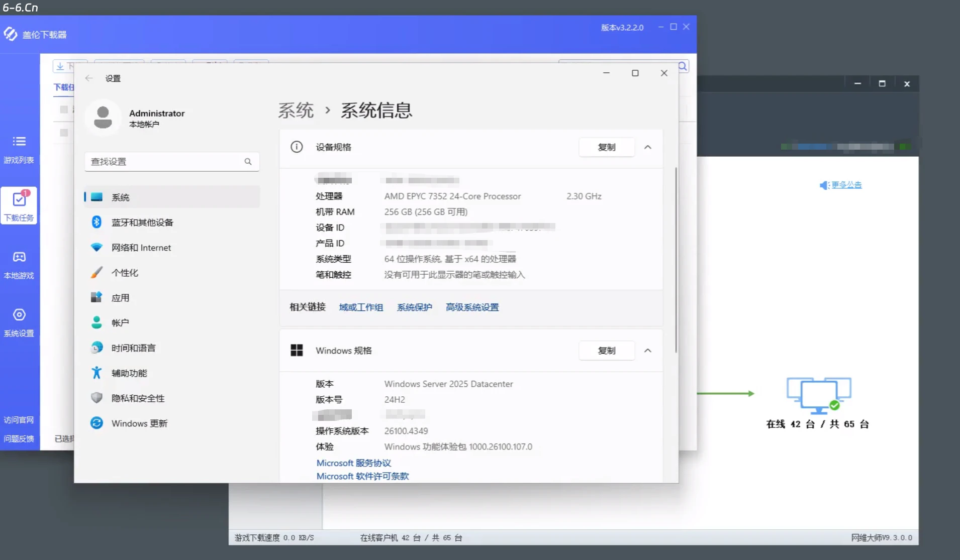
Task: Click the back arrow in the Settings window
Action: [89, 78]
